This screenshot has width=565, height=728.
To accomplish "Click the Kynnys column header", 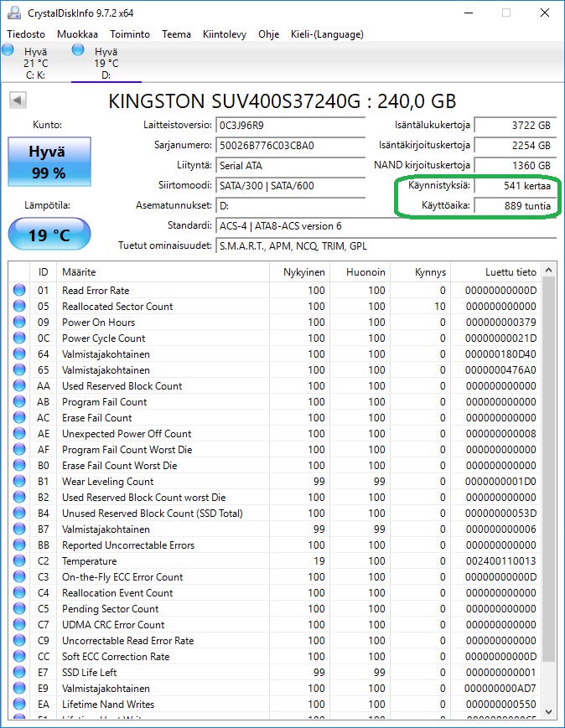I will point(421,272).
